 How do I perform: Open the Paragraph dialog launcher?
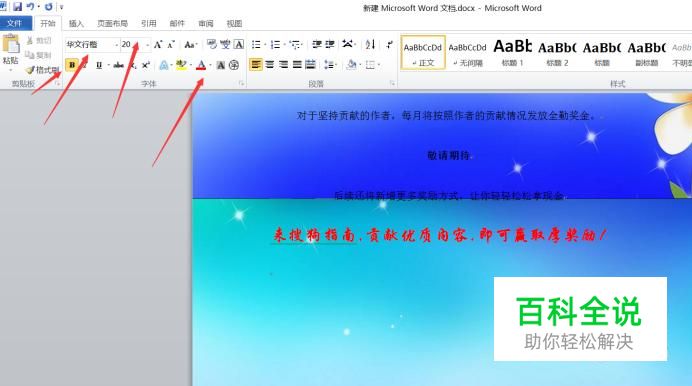click(392, 83)
